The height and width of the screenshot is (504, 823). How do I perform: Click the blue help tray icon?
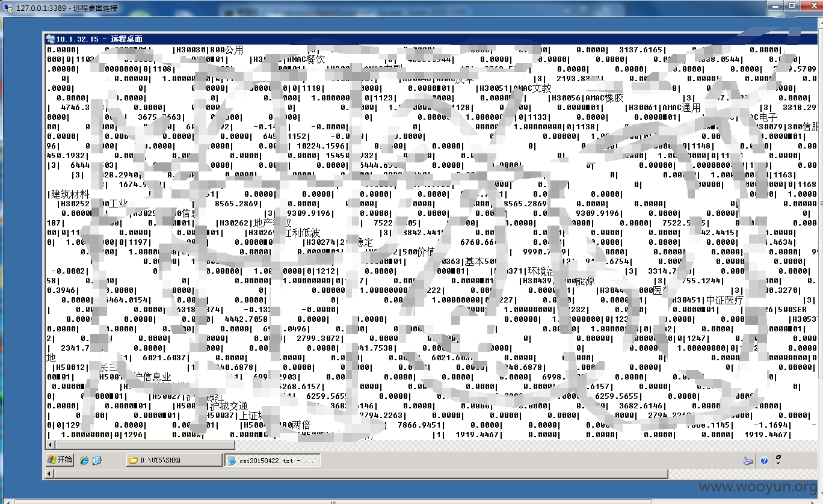click(x=764, y=461)
